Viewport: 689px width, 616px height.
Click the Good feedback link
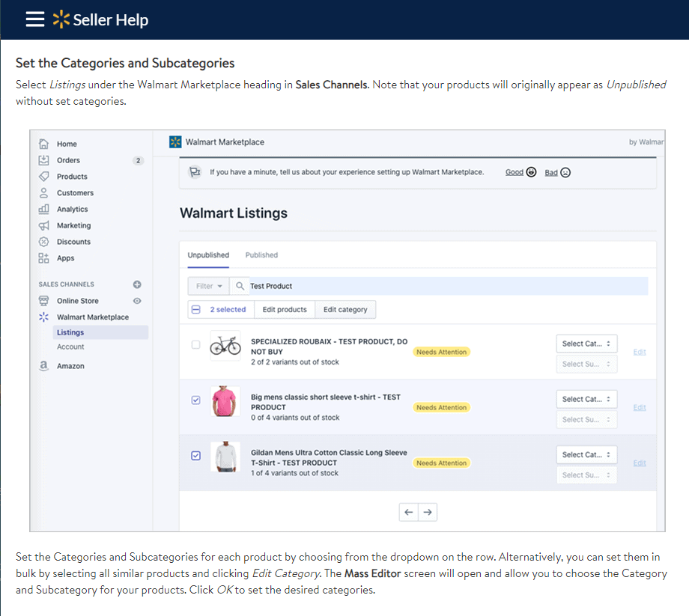point(514,172)
